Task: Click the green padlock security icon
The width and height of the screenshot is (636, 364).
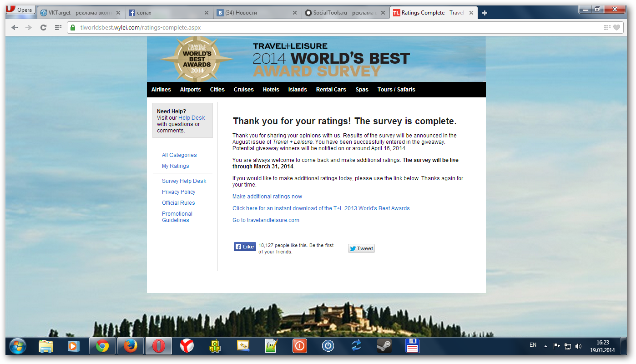Action: coord(73,28)
